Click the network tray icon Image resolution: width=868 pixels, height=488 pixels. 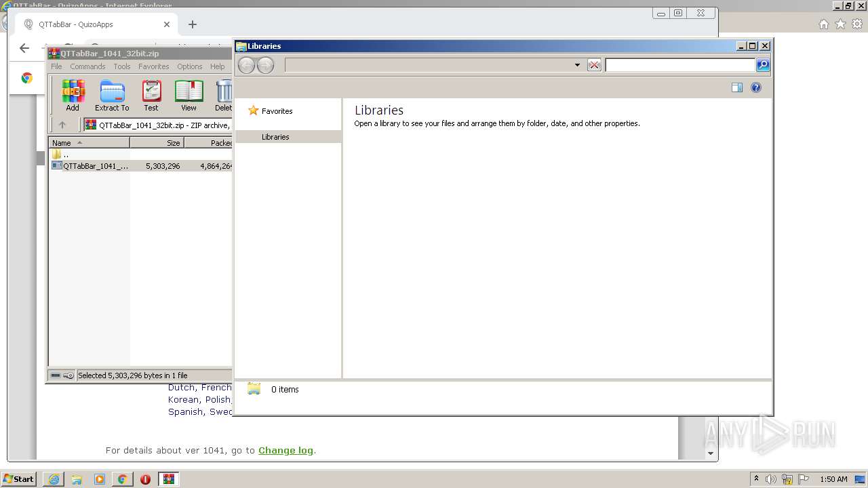click(x=787, y=479)
